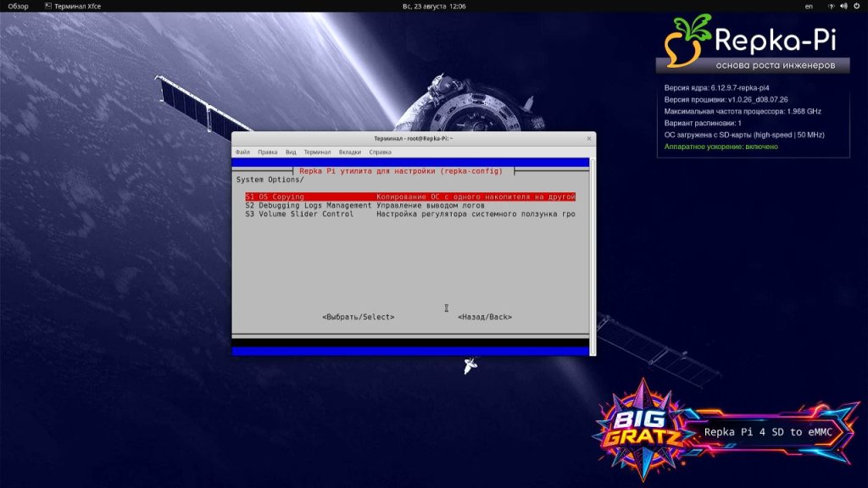Image resolution: width=868 pixels, height=488 pixels.
Task: Open the Вкладки menu
Action: point(350,152)
